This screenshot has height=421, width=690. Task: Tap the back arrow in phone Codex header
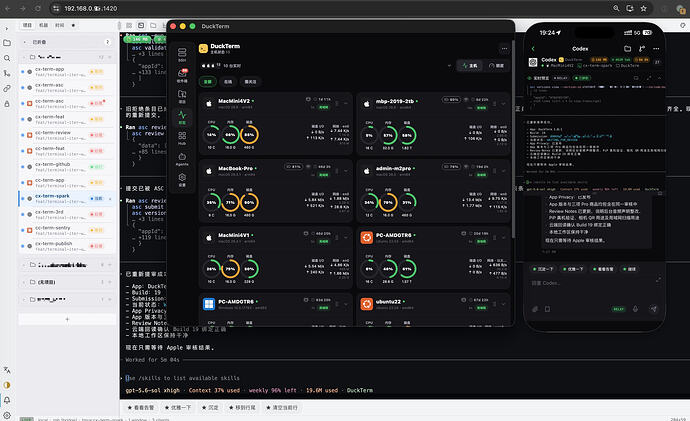[533, 49]
